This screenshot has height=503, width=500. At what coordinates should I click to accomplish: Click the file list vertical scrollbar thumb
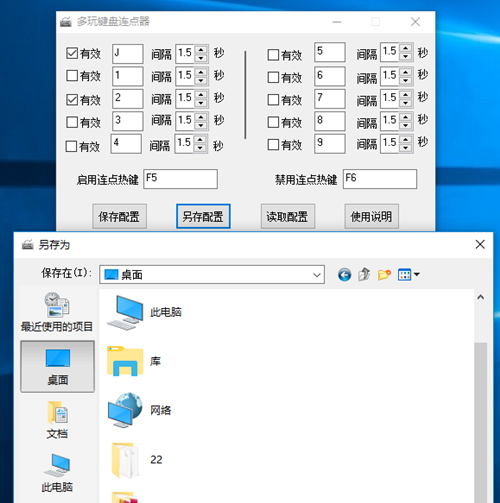click(x=480, y=423)
